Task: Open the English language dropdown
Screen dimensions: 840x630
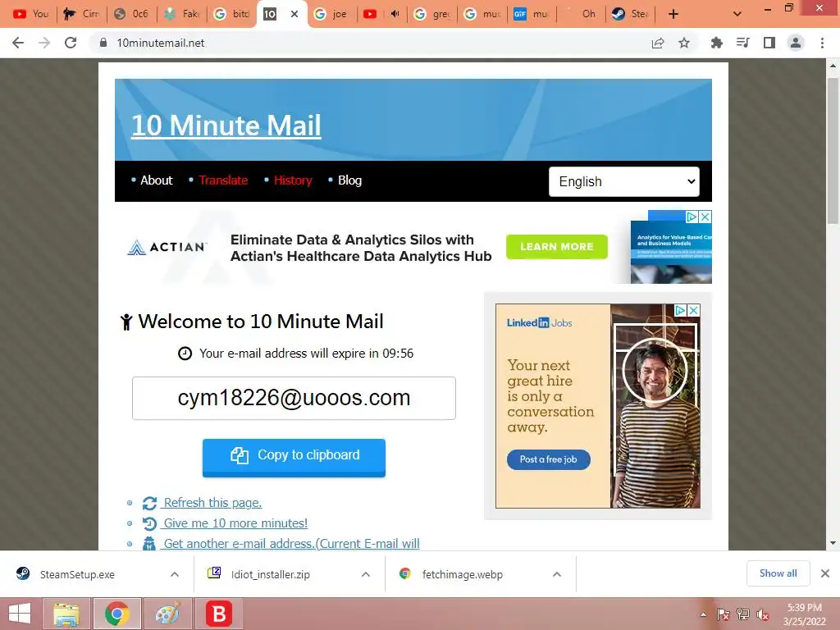Action: 624,181
